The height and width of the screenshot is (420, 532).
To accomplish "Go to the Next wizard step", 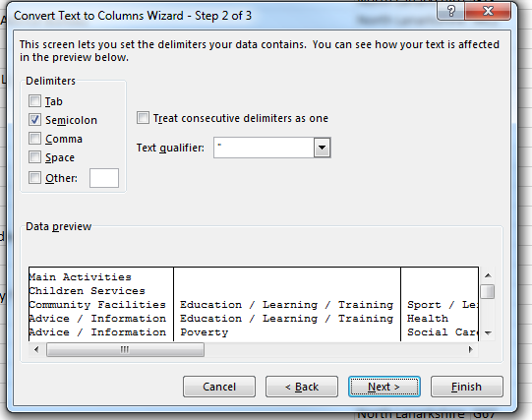I will click(x=384, y=387).
